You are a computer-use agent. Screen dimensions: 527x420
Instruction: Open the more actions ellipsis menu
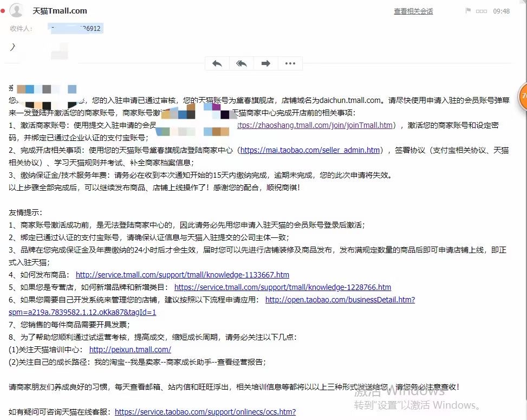tap(290, 63)
